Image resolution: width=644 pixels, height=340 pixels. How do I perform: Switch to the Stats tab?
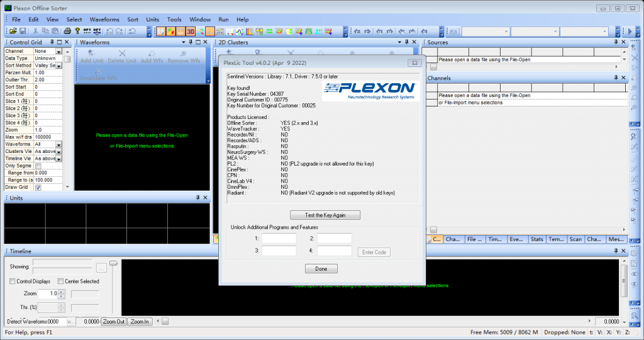pos(537,239)
